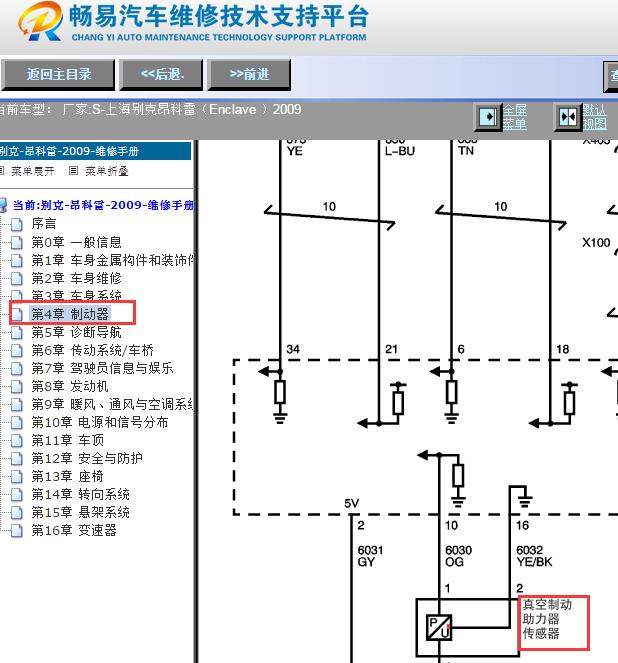618x663 pixels.
Task: Go back with the <<后退 button
Action: (x=161, y=75)
